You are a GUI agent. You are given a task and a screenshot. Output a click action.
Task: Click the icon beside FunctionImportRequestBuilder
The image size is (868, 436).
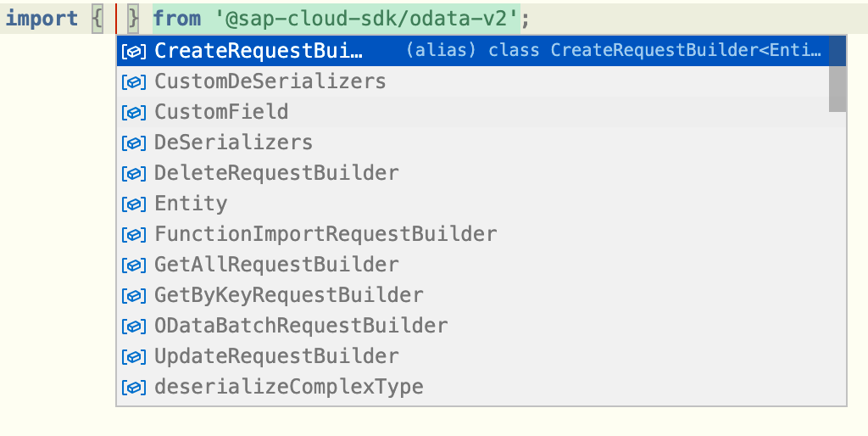(134, 234)
